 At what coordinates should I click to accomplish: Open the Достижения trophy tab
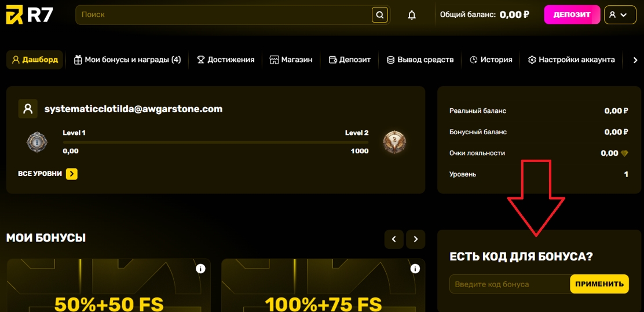pyautogui.click(x=225, y=60)
